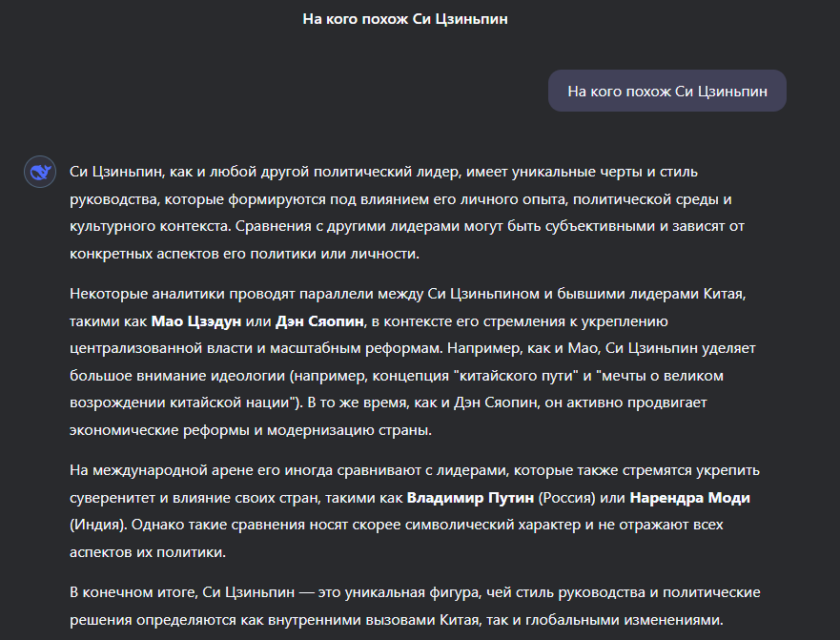Click the bold name "Владимир Путин"
The width and height of the screenshot is (840, 640).
tap(471, 498)
